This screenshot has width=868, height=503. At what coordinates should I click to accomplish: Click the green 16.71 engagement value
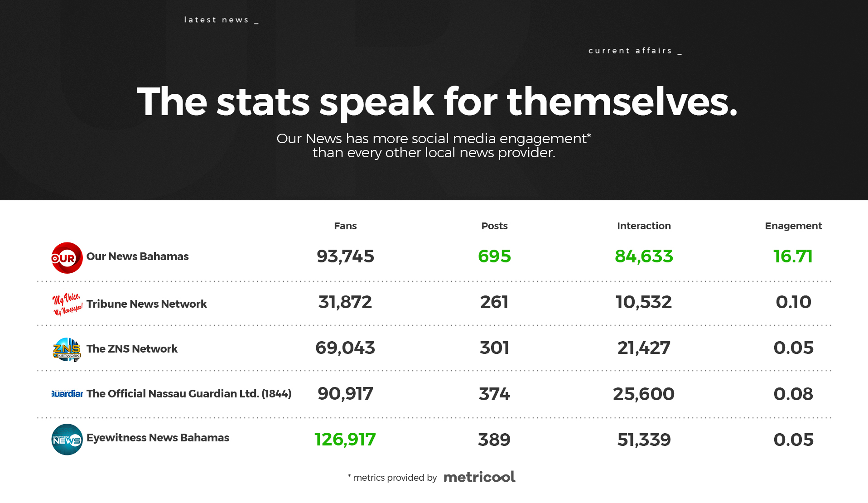click(793, 256)
